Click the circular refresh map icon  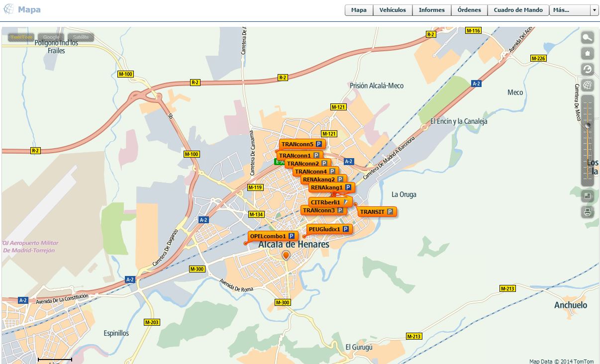pyautogui.click(x=588, y=69)
